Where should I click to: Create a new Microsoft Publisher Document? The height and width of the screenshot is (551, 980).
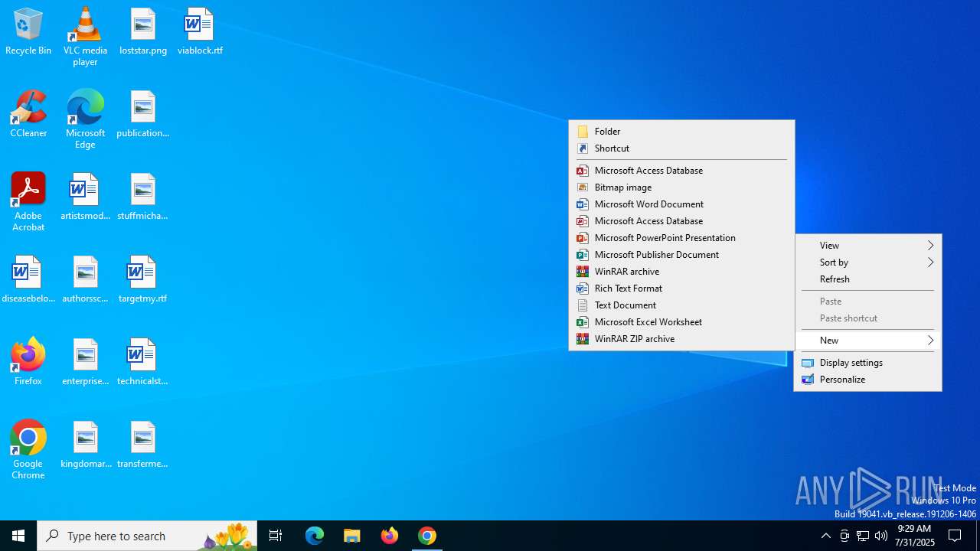pos(681,255)
